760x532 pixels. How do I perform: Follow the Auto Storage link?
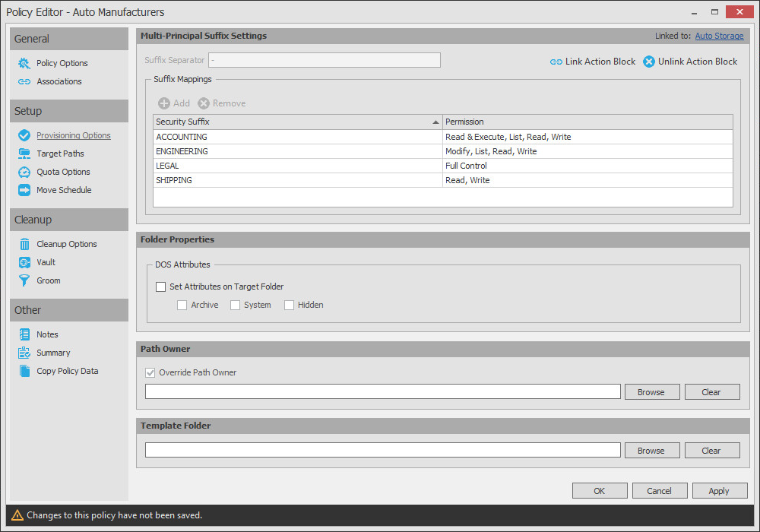point(719,36)
